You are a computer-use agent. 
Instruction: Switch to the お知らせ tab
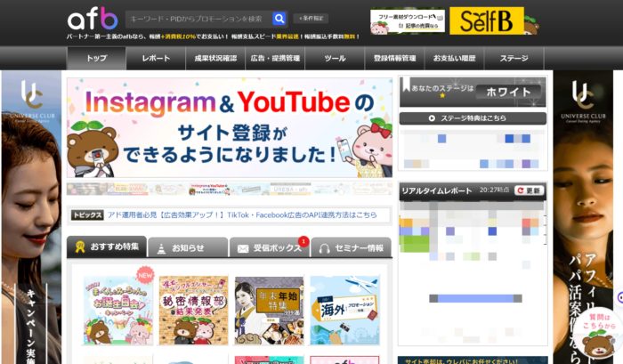[x=188, y=248]
